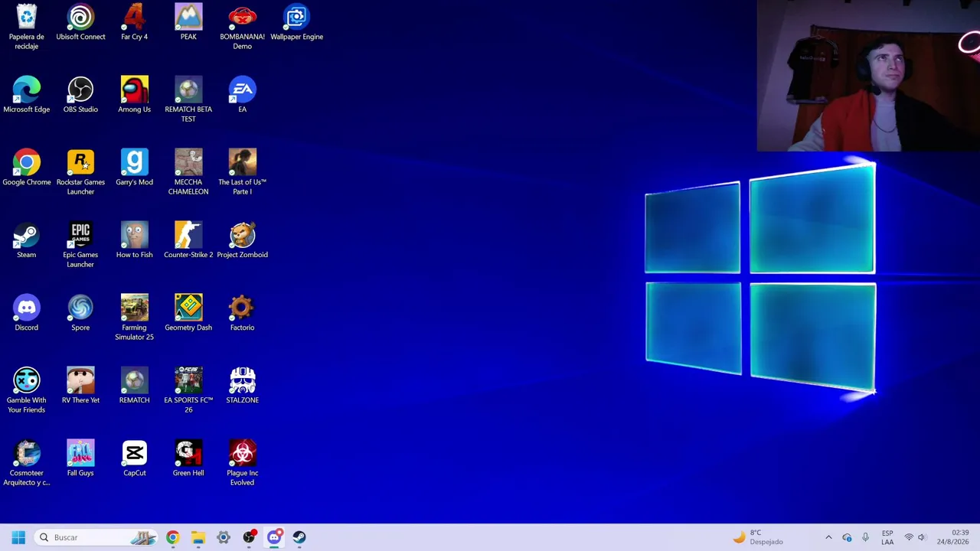The height and width of the screenshot is (551, 980).
Task: Select the Geometry Dash desktop icon
Action: click(188, 314)
